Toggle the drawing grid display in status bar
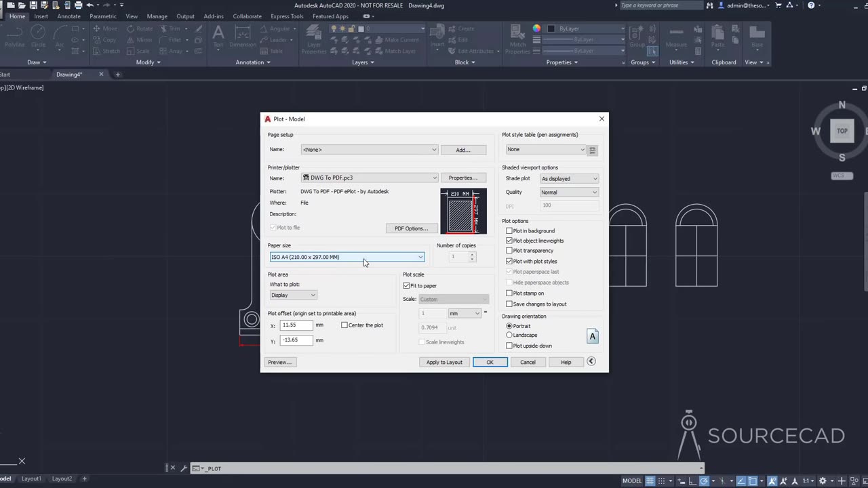This screenshot has width=868, height=488. point(650,481)
